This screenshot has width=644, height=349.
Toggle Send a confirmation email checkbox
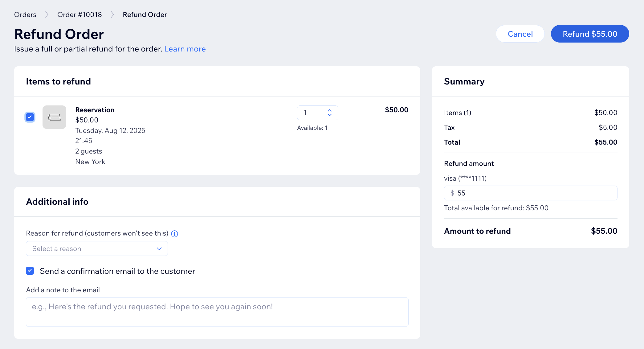(30, 271)
